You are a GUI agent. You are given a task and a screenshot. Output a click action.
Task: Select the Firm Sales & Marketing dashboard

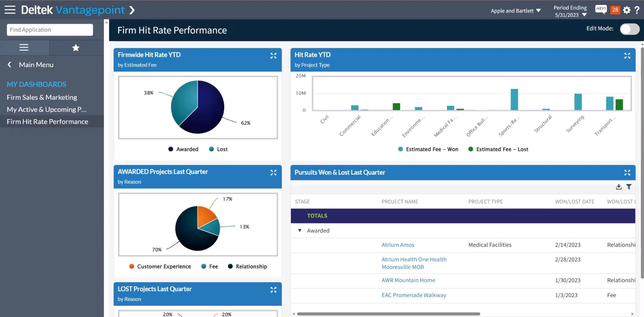[42, 97]
